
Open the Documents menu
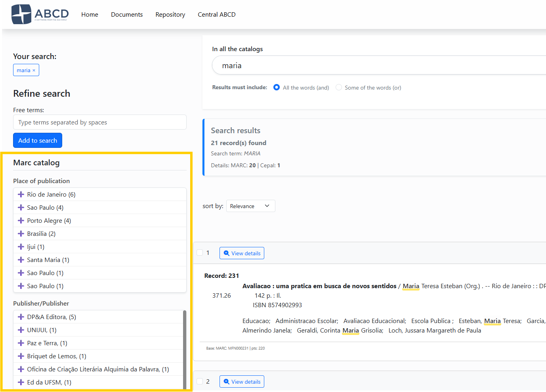tap(127, 15)
